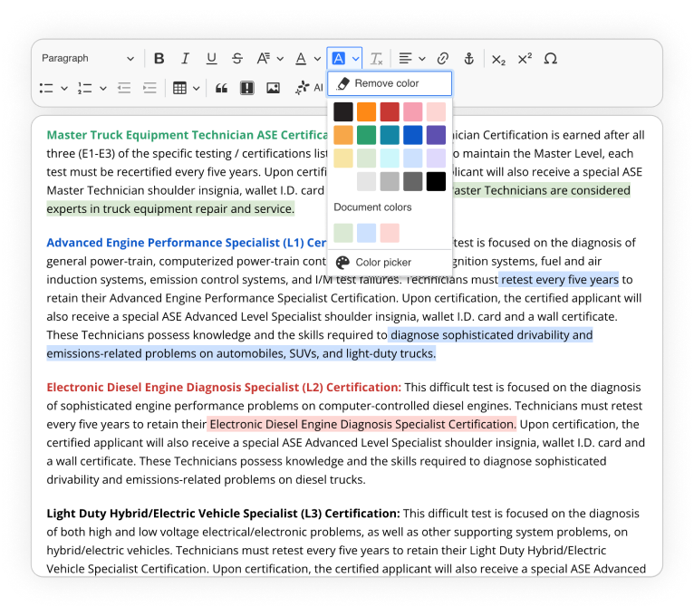Increase indent with indent icon

click(149, 88)
